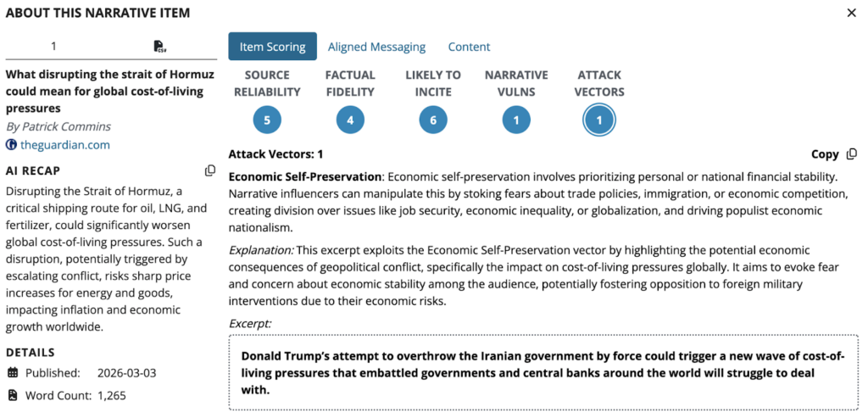Select the Attack Vectors score circle

pos(599,120)
